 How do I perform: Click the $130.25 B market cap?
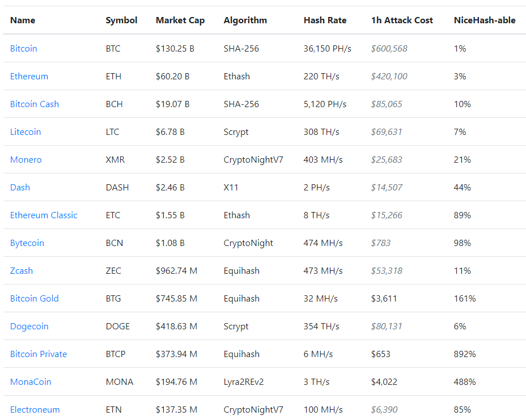point(175,49)
